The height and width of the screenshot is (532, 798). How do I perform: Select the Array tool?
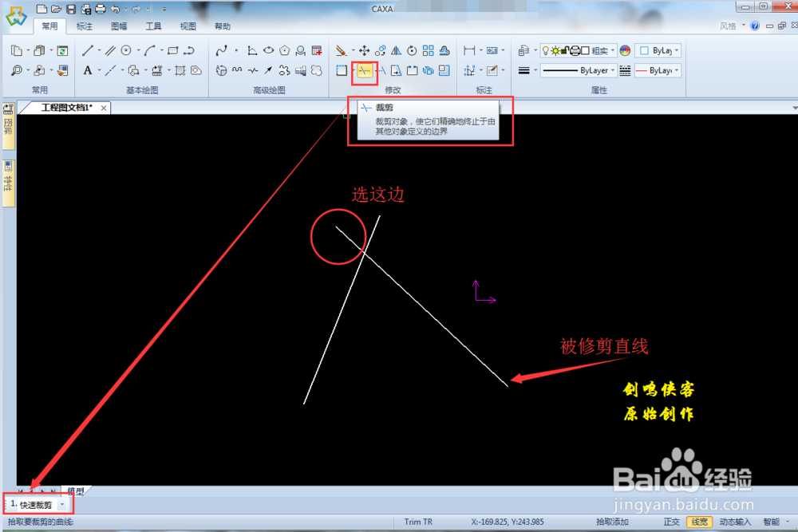[428, 50]
